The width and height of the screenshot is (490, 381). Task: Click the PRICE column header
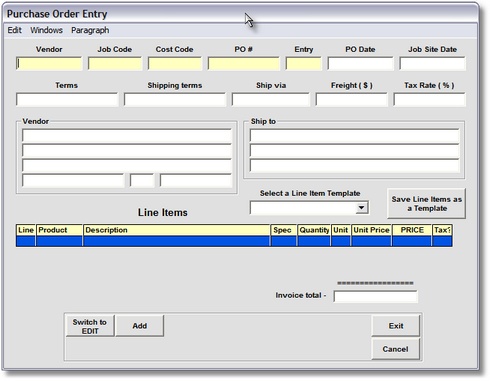[x=412, y=230]
